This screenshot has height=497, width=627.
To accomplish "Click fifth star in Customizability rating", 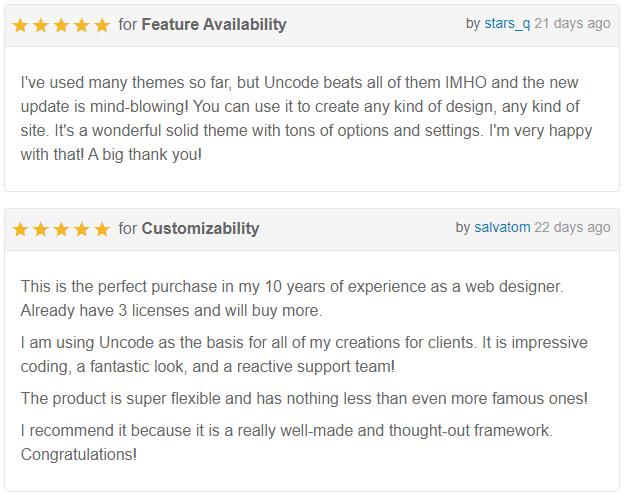I will (x=102, y=230).
